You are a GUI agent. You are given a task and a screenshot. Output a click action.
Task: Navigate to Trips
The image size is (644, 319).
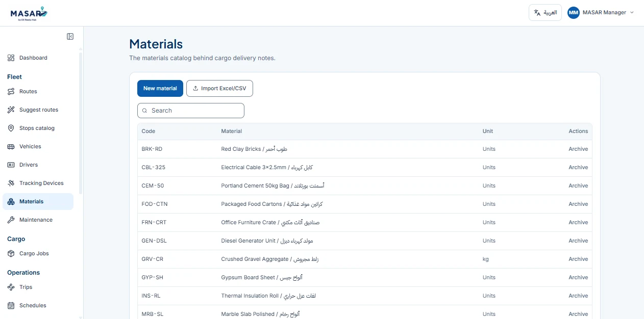[x=38, y=287]
